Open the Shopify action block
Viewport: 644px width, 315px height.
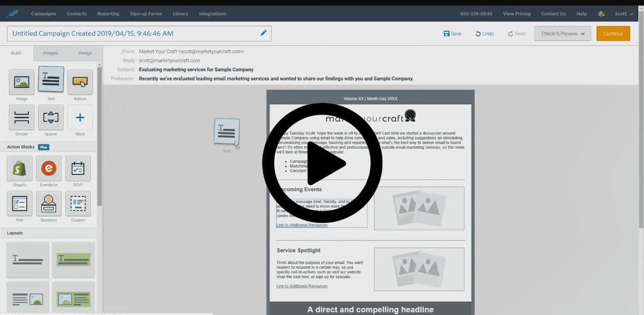point(19,168)
